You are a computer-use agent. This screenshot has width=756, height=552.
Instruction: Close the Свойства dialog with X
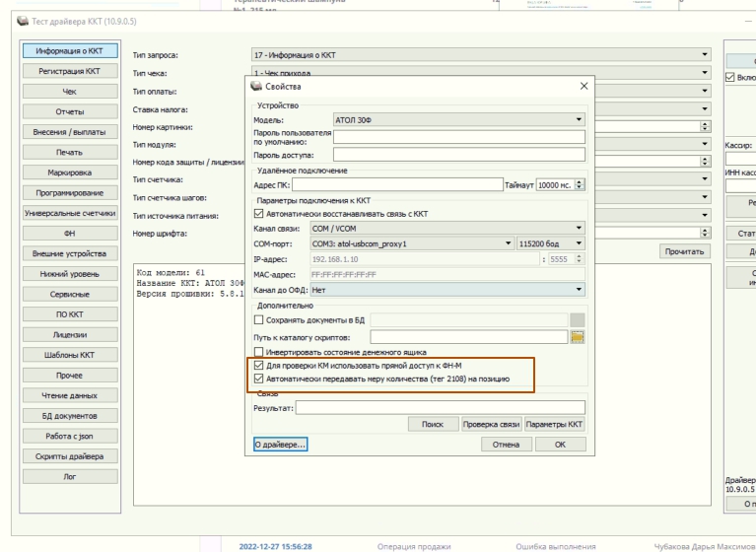(x=584, y=88)
